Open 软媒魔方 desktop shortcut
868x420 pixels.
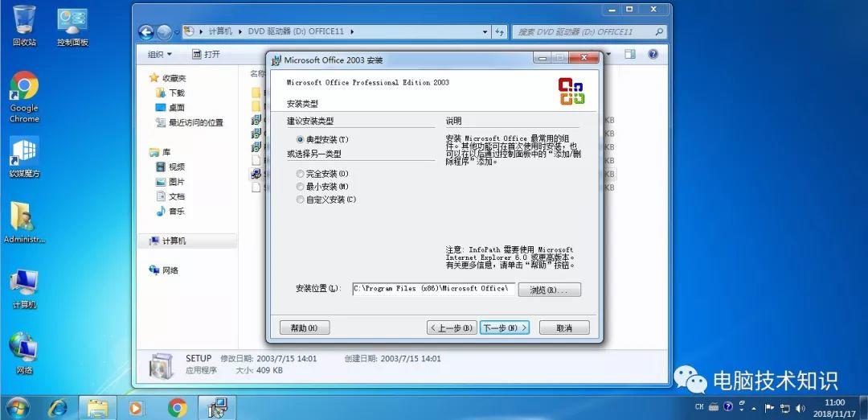tap(24, 158)
